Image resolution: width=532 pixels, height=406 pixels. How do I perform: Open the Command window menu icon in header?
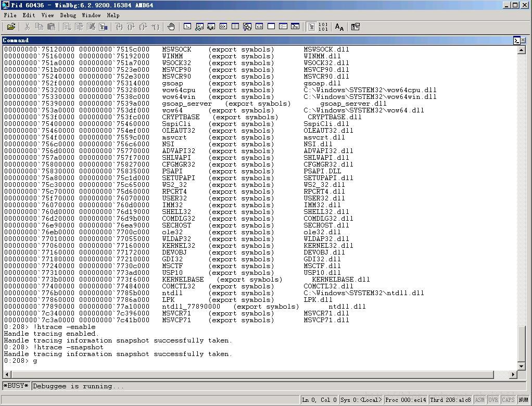coord(516,40)
